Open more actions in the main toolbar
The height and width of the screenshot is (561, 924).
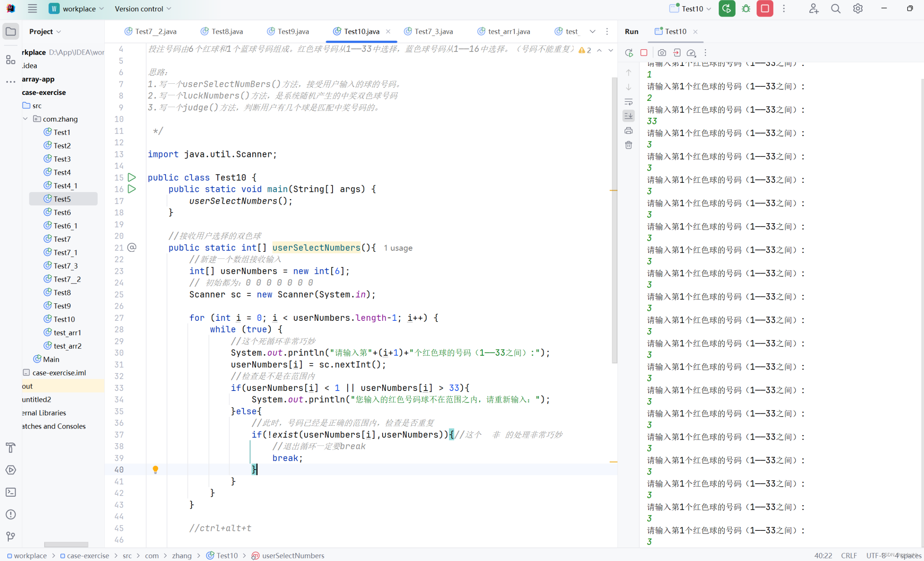click(784, 9)
